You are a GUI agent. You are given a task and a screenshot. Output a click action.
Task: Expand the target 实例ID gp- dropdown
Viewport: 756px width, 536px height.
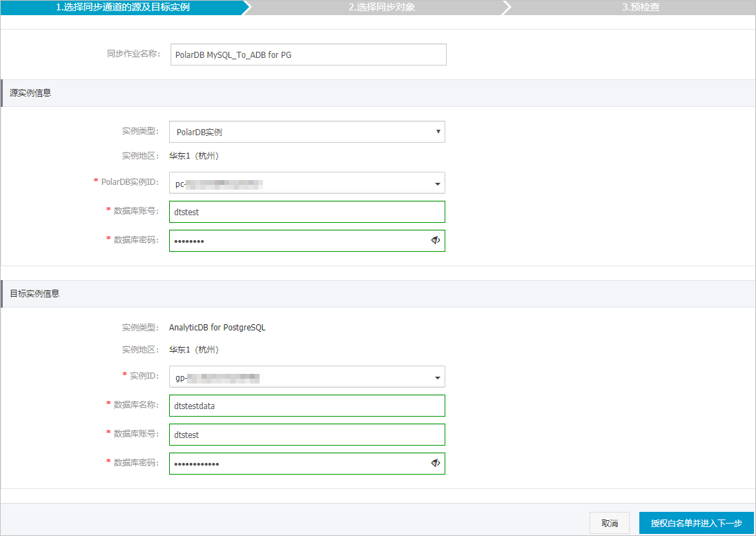point(307,377)
